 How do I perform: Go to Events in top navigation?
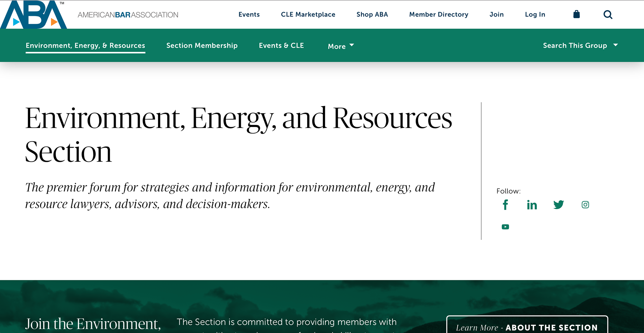(249, 14)
